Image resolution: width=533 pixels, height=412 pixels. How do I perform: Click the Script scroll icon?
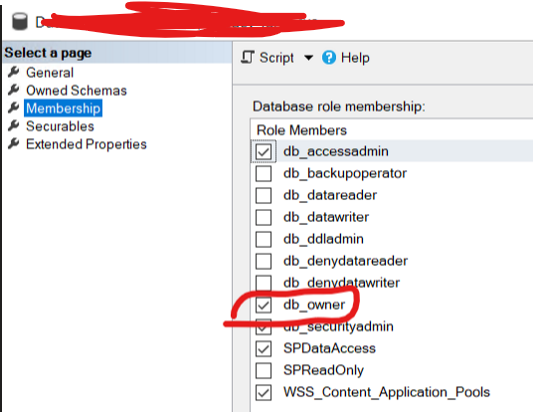[247, 57]
